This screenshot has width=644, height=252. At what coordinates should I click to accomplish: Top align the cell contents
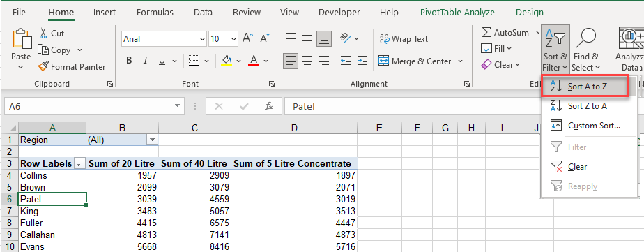tap(291, 38)
